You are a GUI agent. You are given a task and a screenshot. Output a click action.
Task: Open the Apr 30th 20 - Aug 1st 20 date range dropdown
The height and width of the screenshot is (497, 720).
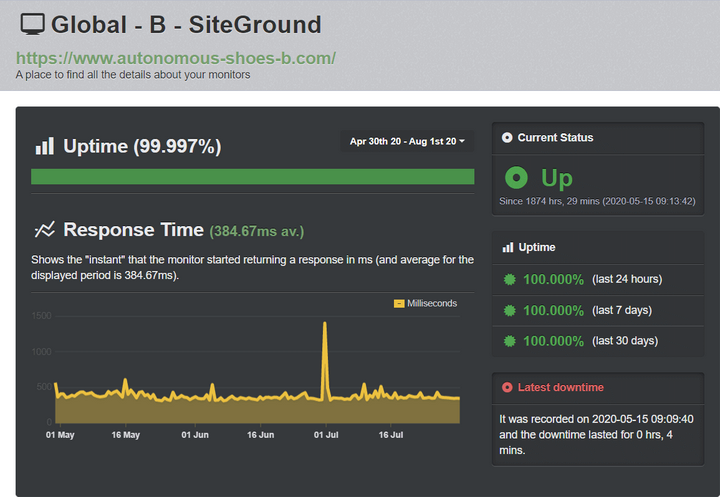pos(407,141)
